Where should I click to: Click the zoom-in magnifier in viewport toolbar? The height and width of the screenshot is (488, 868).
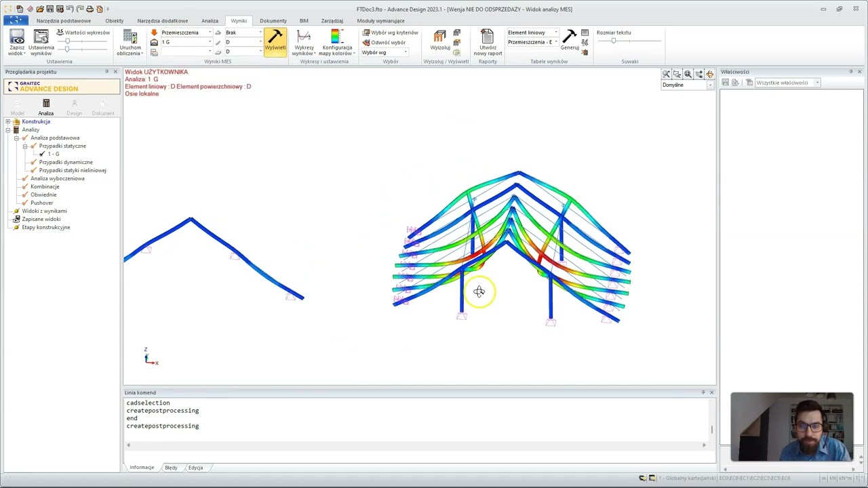[666, 74]
